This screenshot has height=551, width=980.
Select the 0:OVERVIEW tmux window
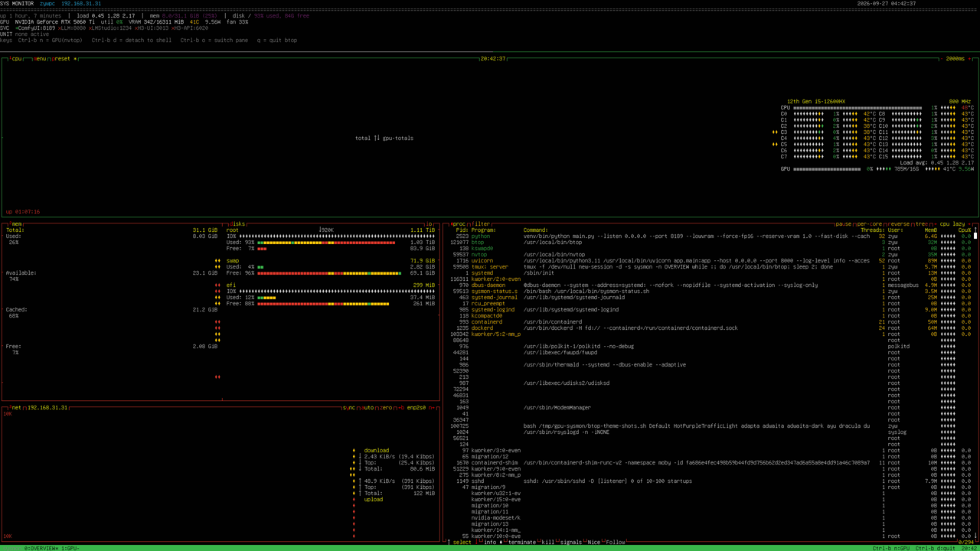pos(41,549)
